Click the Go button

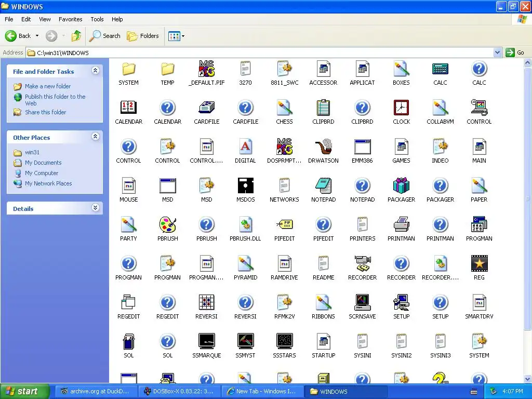515,52
